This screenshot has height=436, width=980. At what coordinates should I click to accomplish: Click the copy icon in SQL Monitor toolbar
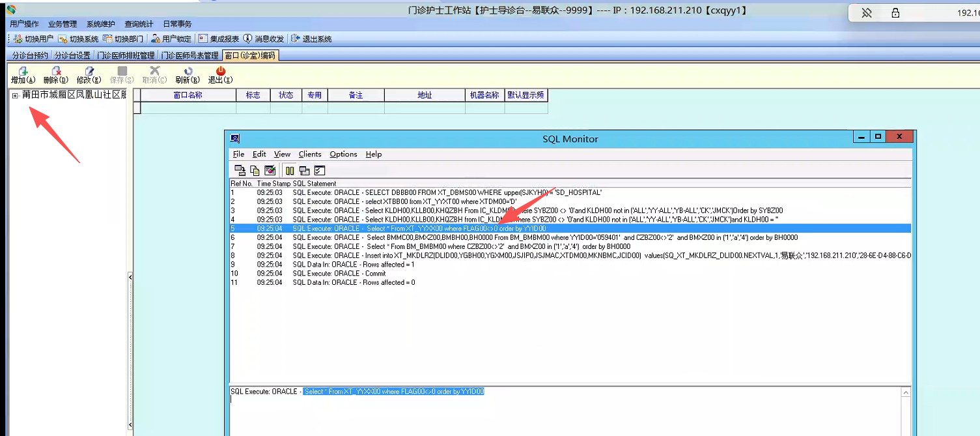tap(255, 171)
